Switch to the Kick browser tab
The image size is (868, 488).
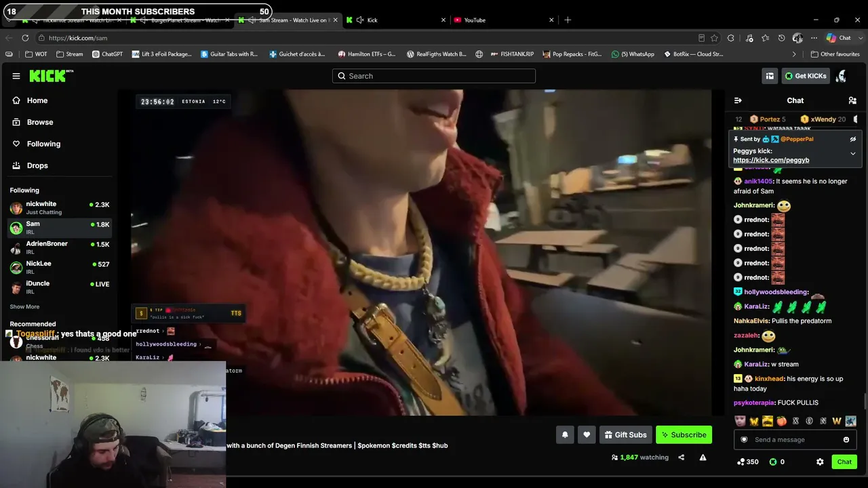click(x=396, y=20)
